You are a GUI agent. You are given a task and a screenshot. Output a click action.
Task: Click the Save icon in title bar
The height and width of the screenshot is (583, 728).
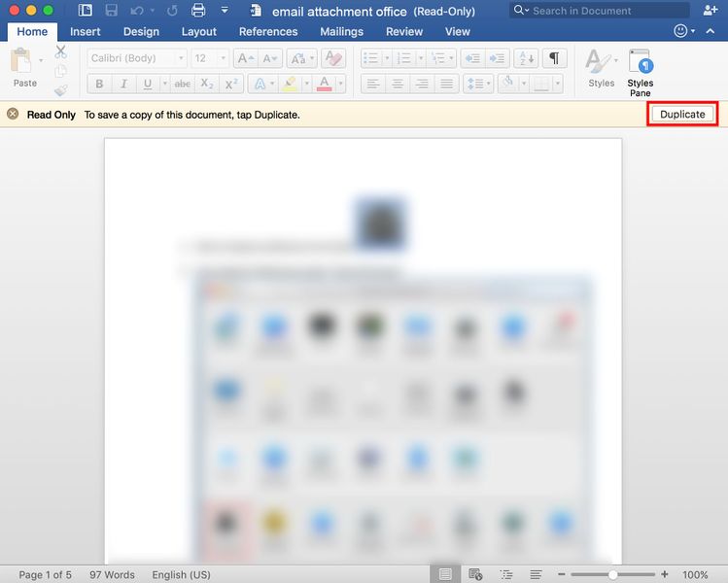click(111, 11)
